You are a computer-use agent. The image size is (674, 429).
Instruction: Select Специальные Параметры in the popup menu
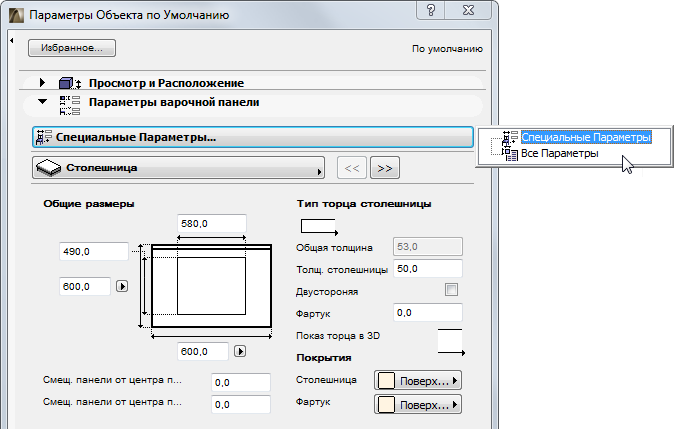pos(586,137)
